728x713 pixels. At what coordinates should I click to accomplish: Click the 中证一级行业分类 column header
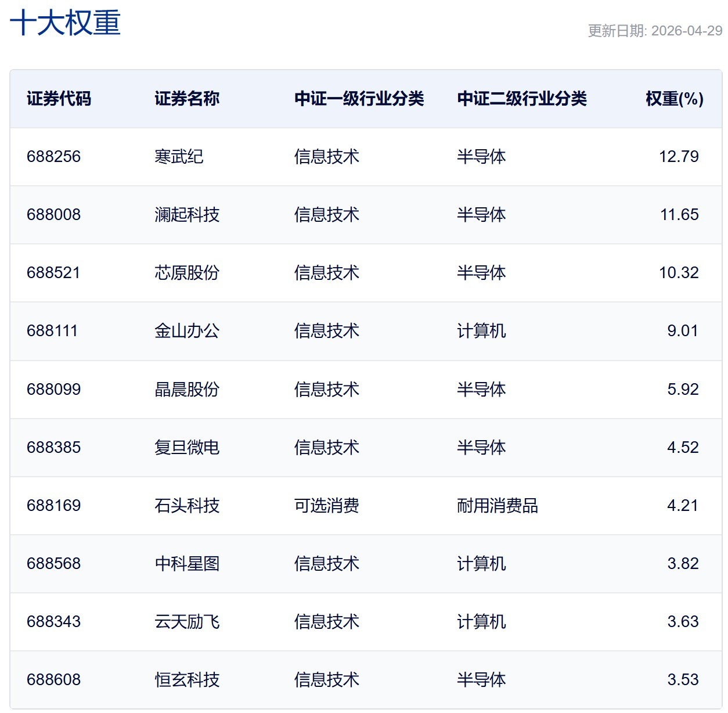[x=359, y=99]
